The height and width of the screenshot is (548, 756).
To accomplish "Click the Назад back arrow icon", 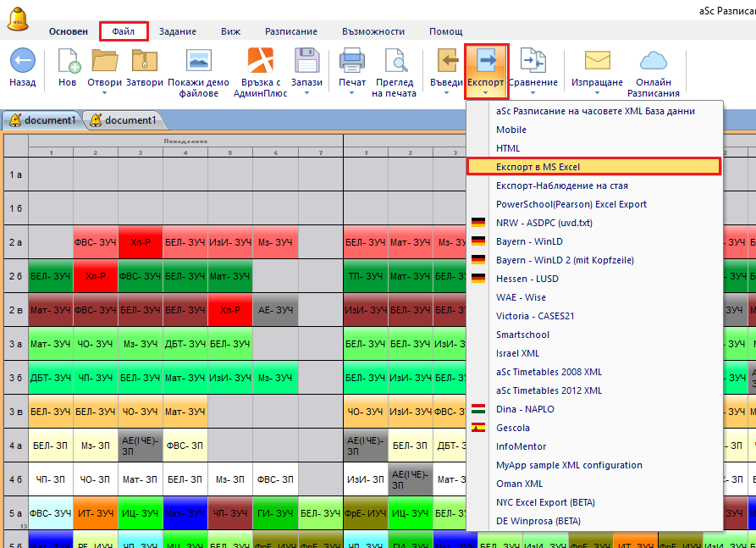I will [22, 62].
